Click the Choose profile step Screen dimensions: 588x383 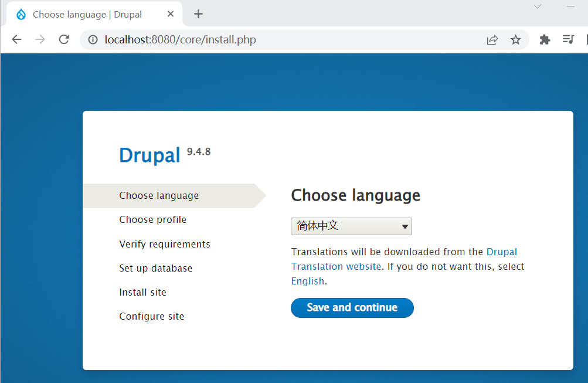pyautogui.click(x=152, y=219)
